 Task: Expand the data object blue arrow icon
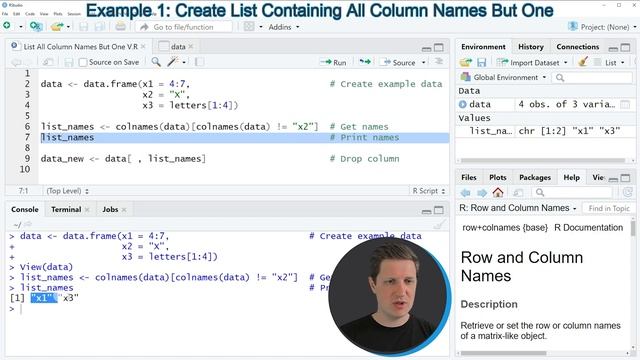click(x=462, y=104)
